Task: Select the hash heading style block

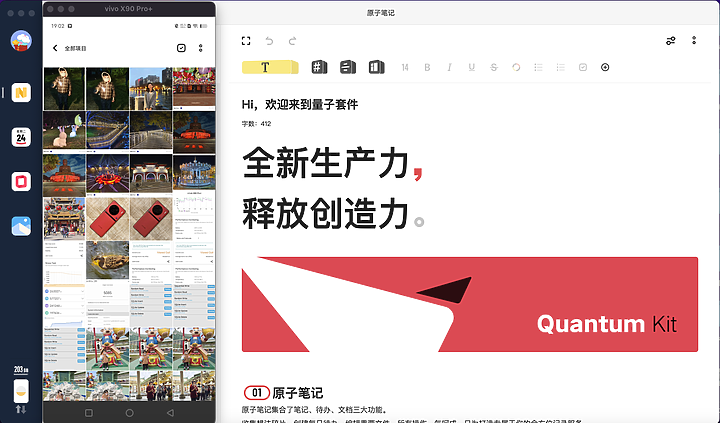Action: pyautogui.click(x=319, y=67)
